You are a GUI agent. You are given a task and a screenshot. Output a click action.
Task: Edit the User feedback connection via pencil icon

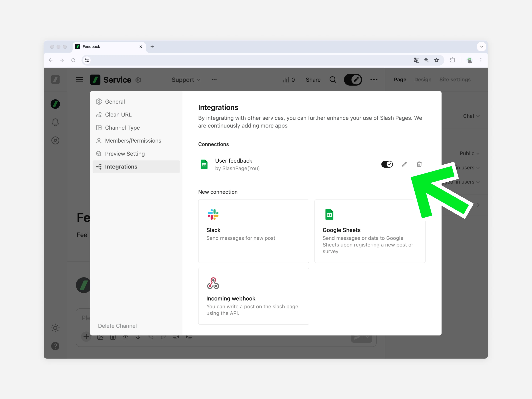pos(404,164)
